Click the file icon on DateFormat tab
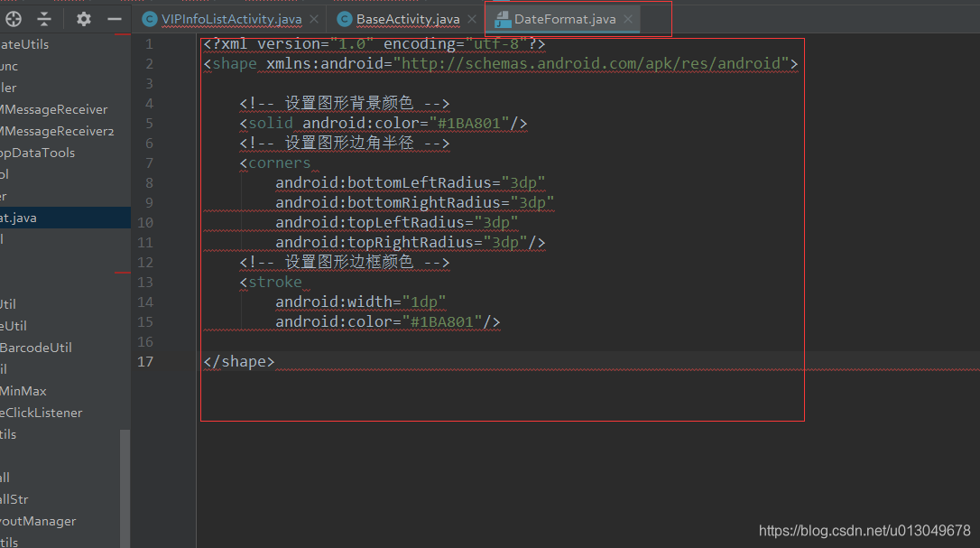Screen dimensions: 980x548 [x=503, y=20]
